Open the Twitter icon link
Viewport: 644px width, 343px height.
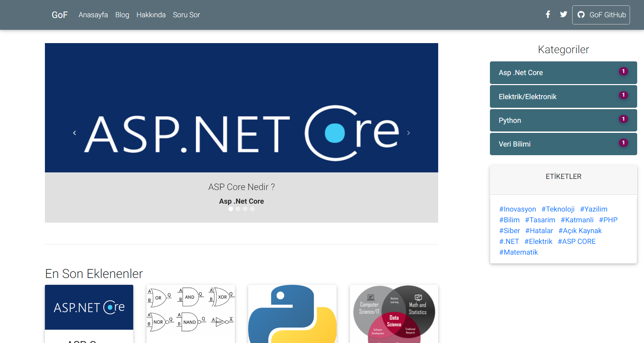[x=564, y=14]
